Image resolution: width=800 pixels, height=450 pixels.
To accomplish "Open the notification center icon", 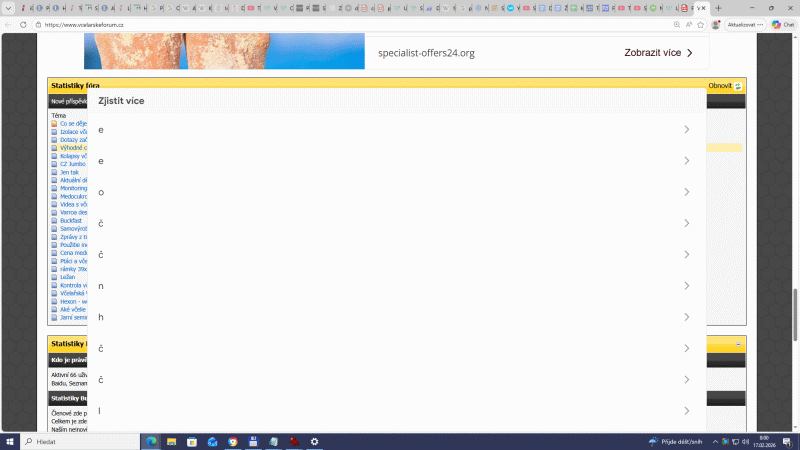I will coord(788,441).
